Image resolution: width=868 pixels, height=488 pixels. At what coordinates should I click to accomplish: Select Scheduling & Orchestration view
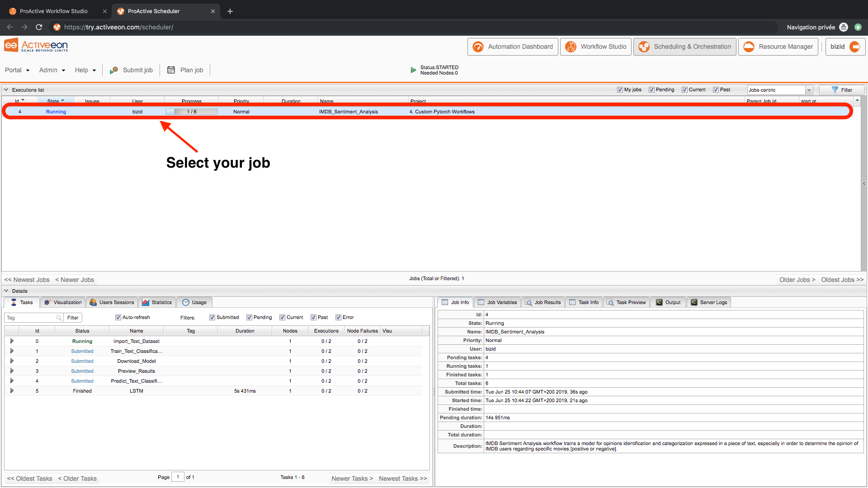pyautogui.click(x=685, y=47)
